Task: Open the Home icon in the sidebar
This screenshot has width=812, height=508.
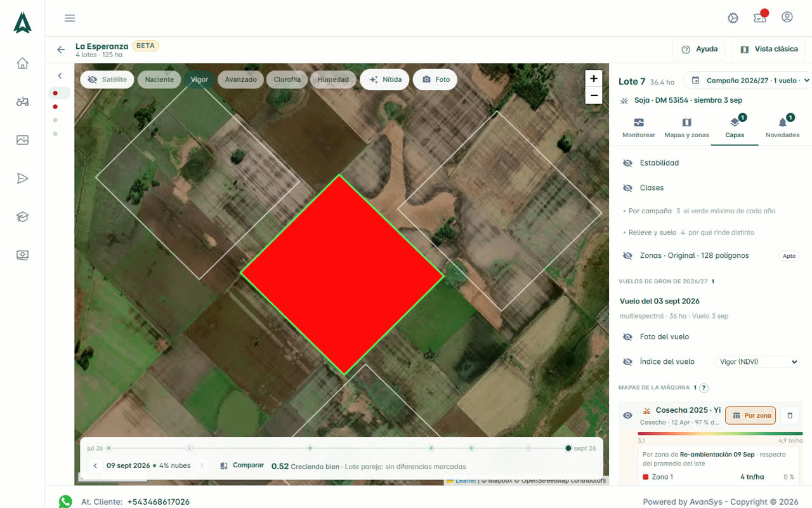Action: pos(22,63)
